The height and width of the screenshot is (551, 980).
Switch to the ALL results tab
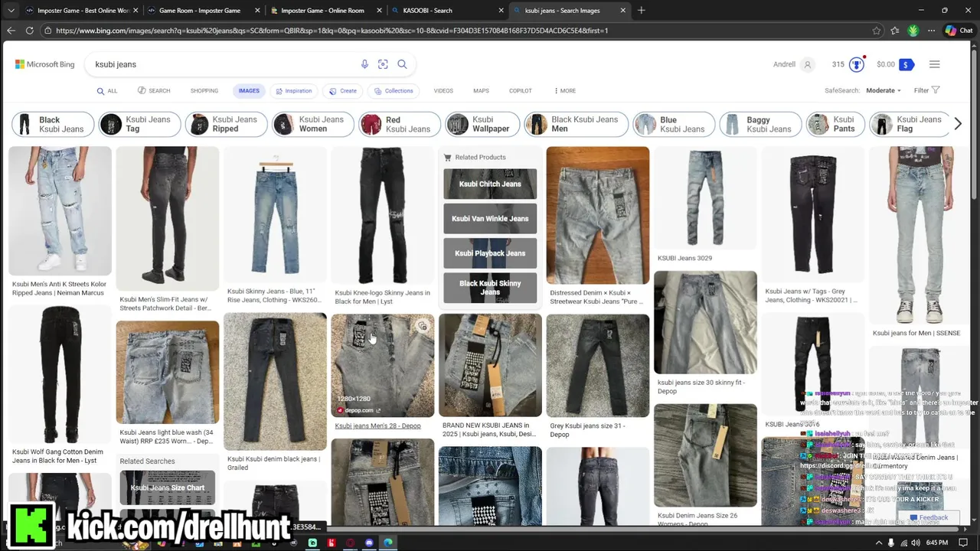coord(107,90)
